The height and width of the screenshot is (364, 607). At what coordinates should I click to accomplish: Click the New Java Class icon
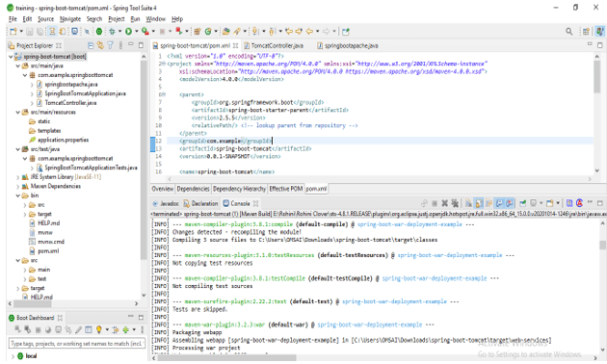[x=208, y=32]
